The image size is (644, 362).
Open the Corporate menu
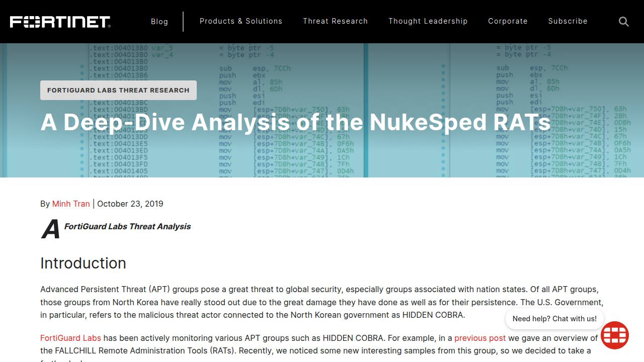[508, 21]
